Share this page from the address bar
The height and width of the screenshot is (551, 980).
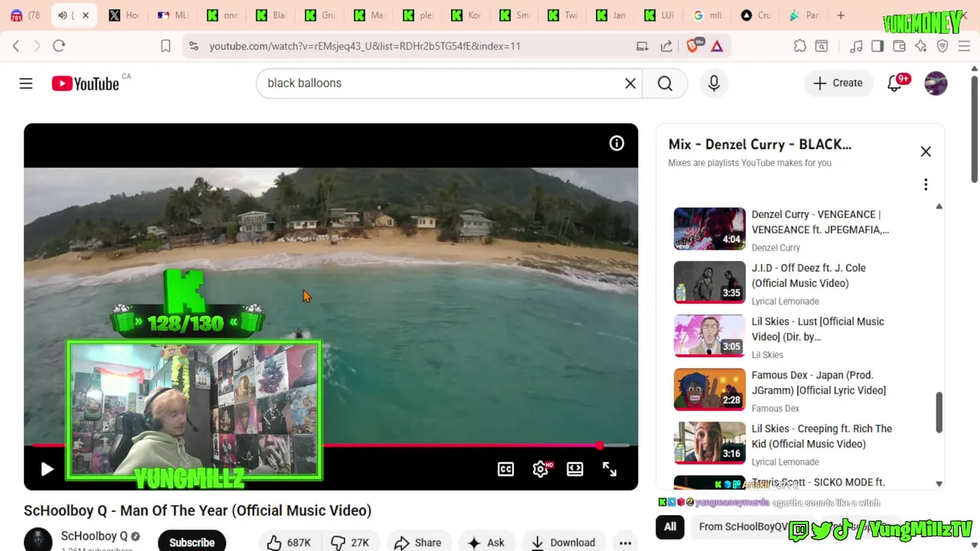pyautogui.click(x=666, y=46)
